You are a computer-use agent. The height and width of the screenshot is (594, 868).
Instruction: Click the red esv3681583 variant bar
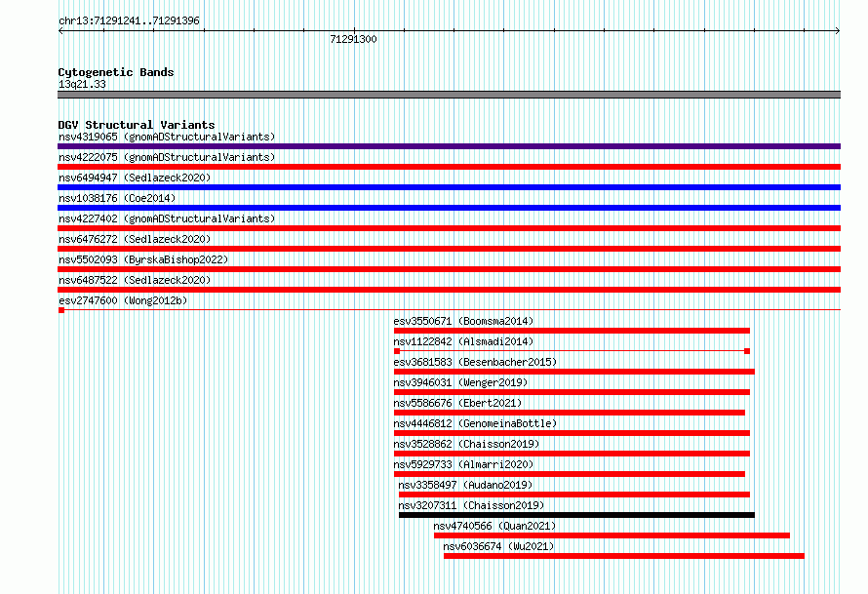[574, 372]
